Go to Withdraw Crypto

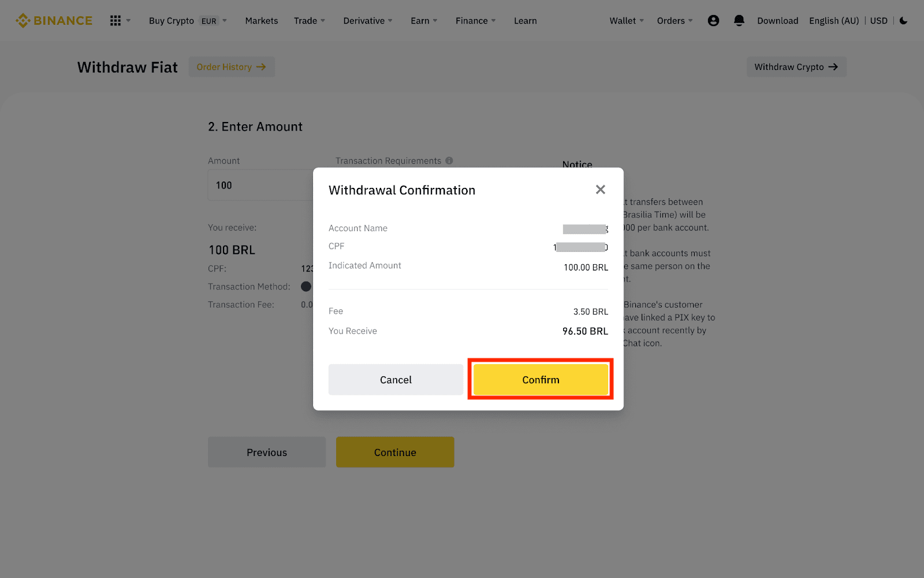[x=796, y=67]
